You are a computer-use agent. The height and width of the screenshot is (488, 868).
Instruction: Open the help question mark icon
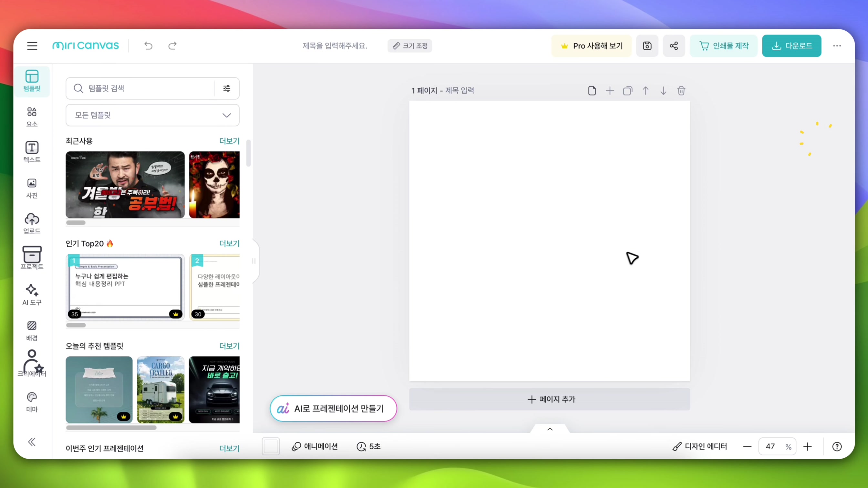837,447
